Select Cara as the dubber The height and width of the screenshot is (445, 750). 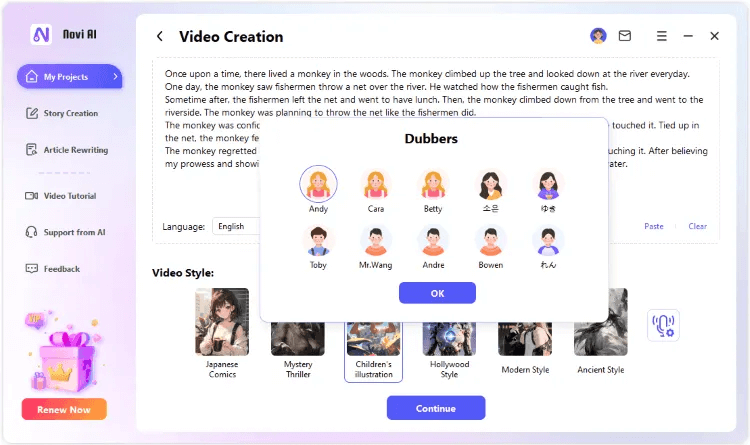click(x=376, y=184)
